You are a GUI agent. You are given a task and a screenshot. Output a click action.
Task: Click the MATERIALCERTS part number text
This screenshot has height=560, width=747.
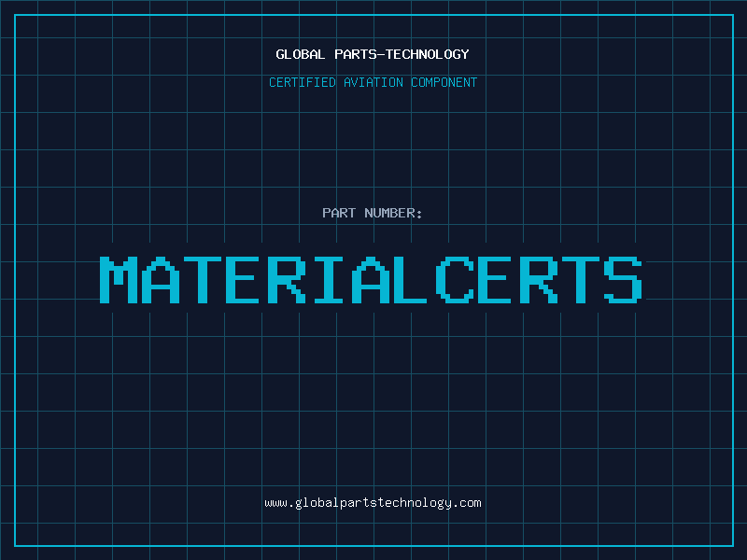371,280
